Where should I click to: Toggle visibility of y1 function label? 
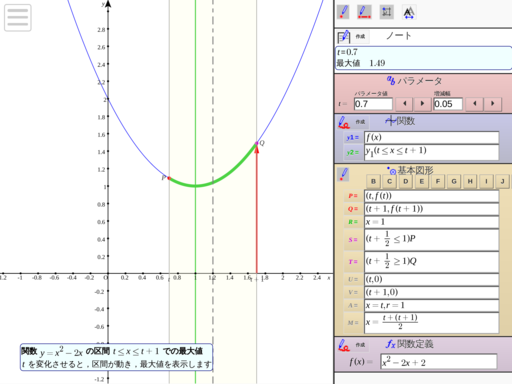[x=353, y=137]
